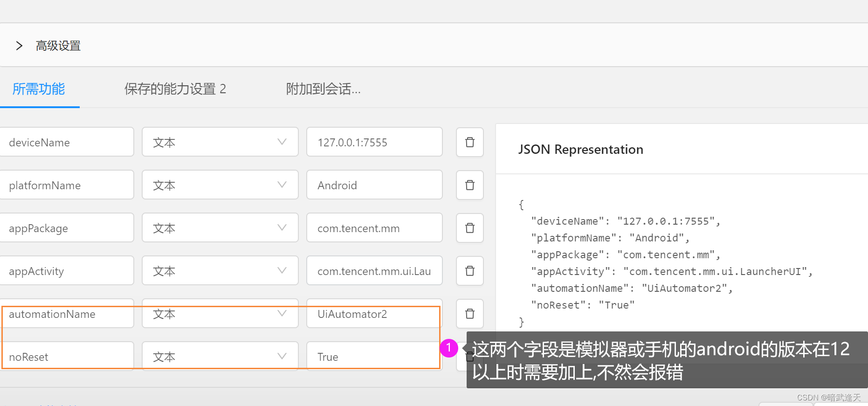Open type dropdown for platformName row
This screenshot has height=406, width=868.
point(220,185)
